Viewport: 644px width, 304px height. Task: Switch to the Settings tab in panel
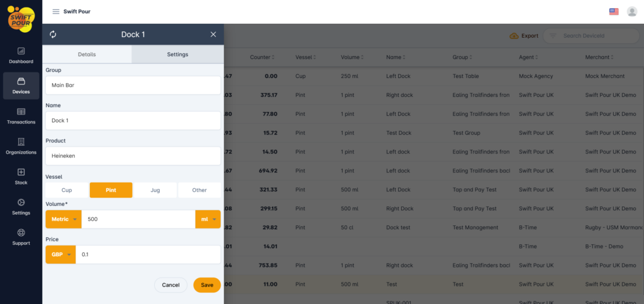[177, 55]
